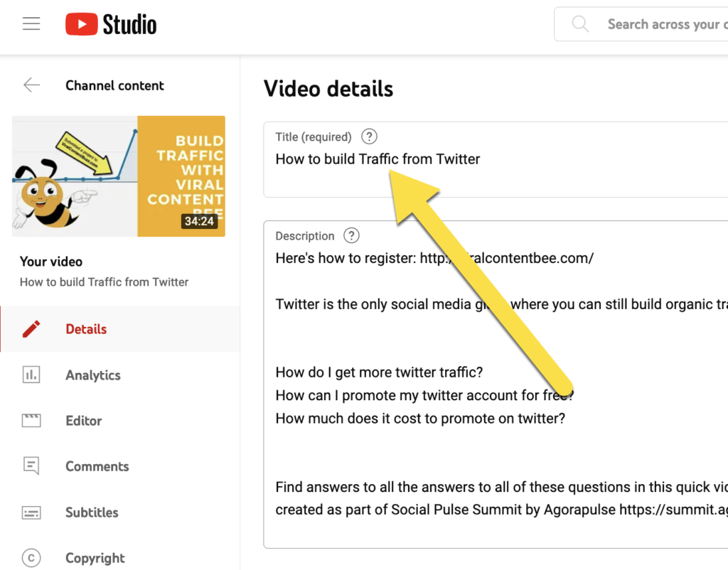The width and height of the screenshot is (728, 570).
Task: Focus the Search across your channel box
Action: [x=665, y=24]
